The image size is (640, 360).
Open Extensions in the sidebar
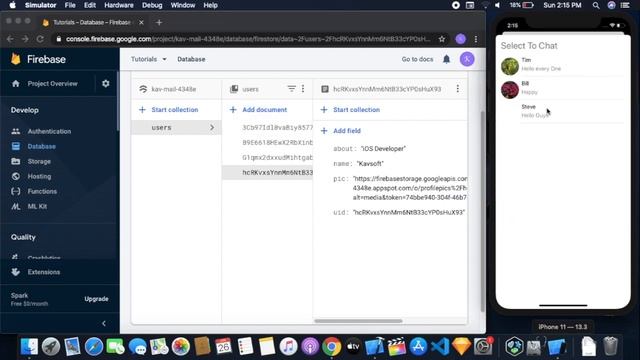(x=44, y=272)
